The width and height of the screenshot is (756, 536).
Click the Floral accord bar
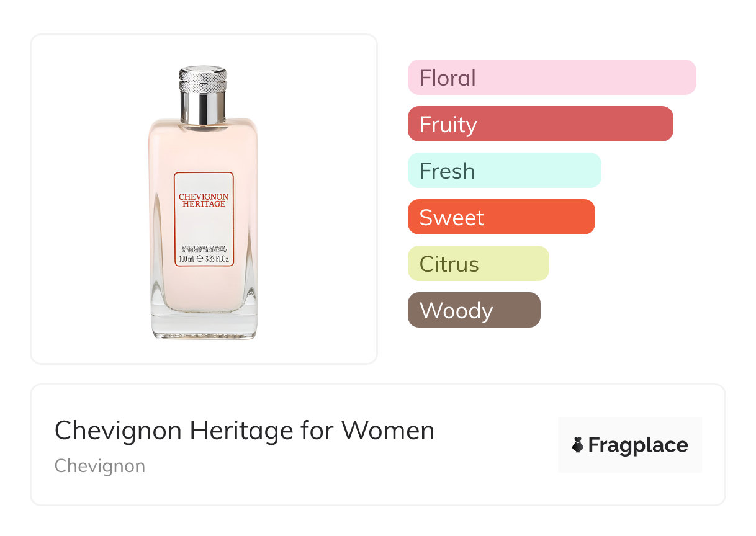[552, 78]
